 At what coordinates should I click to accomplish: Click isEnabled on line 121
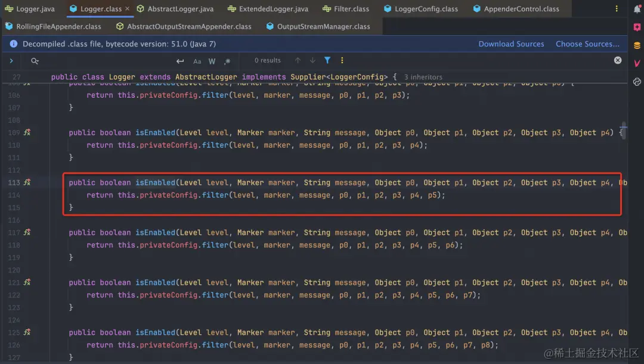coord(155,282)
